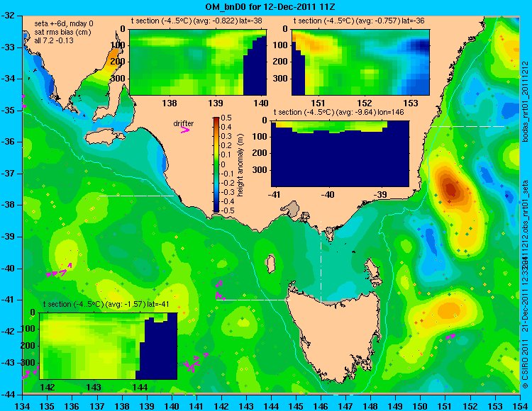
Task: Click the 146 longitude axis label
Action: tap(321, 406)
